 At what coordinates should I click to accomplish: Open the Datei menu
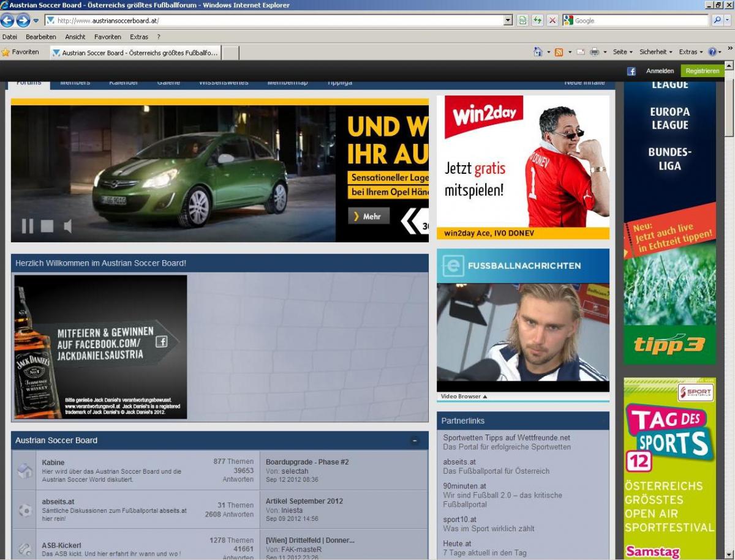point(10,37)
